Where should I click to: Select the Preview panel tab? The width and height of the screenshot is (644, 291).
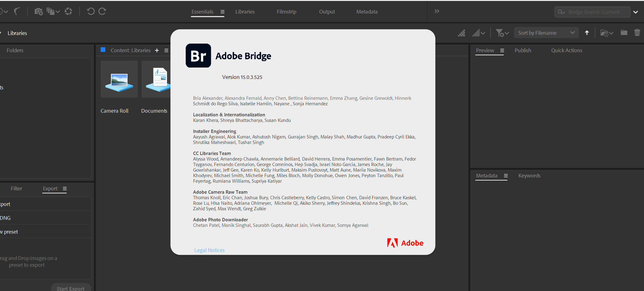pyautogui.click(x=485, y=50)
